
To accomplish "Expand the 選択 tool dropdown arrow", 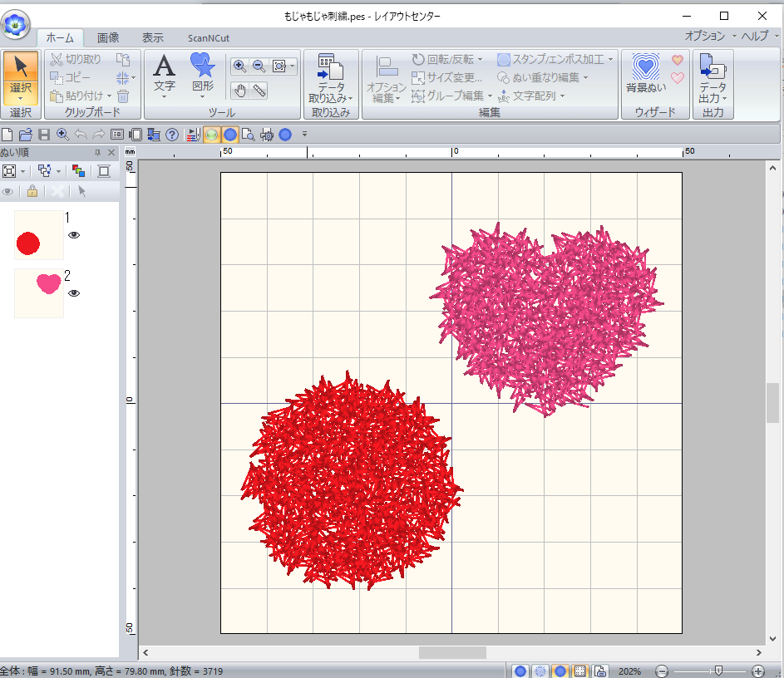I will [x=19, y=98].
